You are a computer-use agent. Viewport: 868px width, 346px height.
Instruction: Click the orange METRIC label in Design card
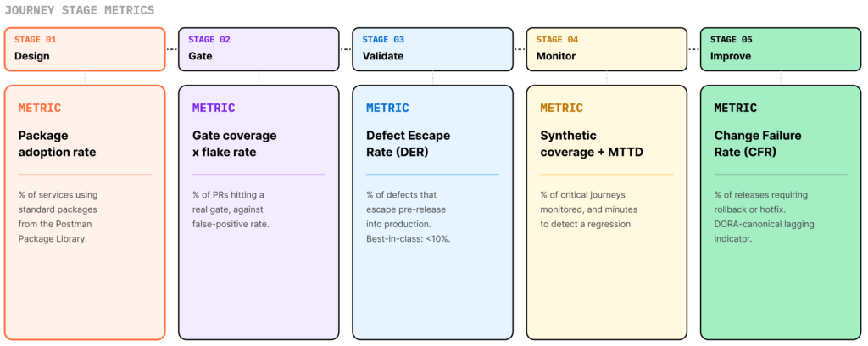click(x=40, y=108)
